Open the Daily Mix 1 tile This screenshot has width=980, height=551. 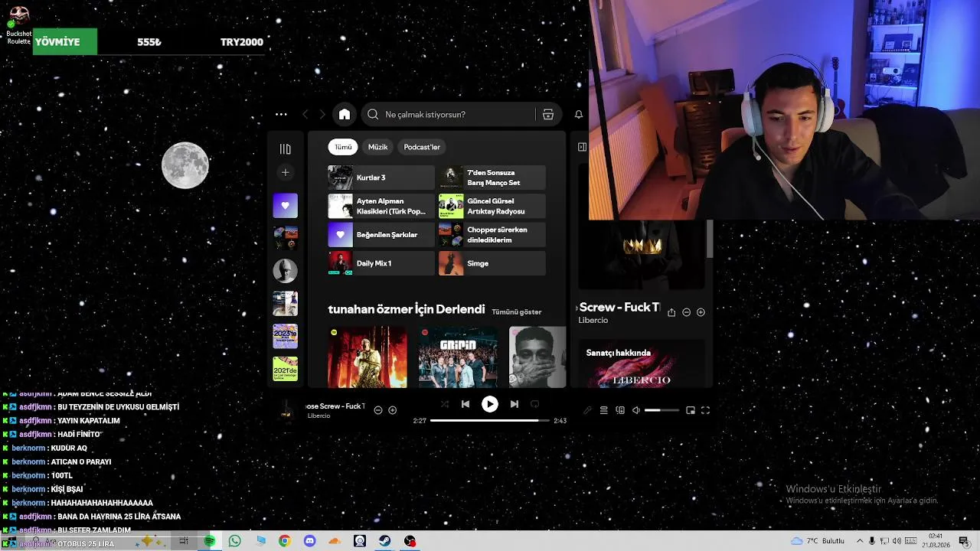381,263
